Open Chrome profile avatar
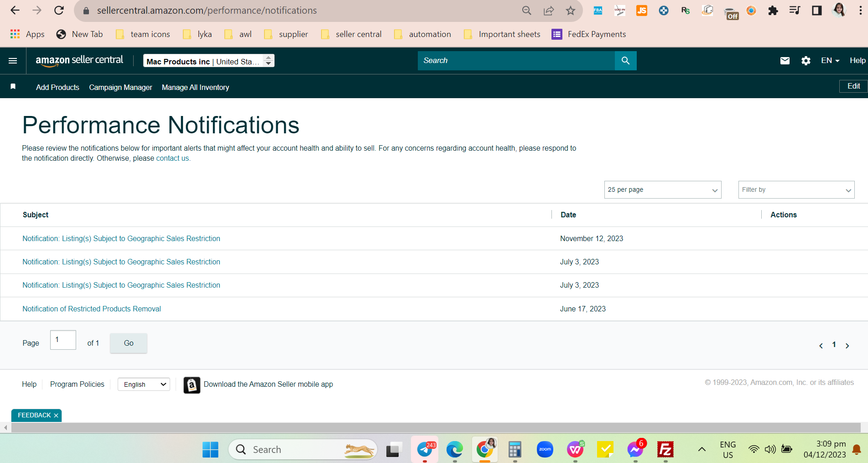Screen dimensions: 868x463 (x=839, y=11)
